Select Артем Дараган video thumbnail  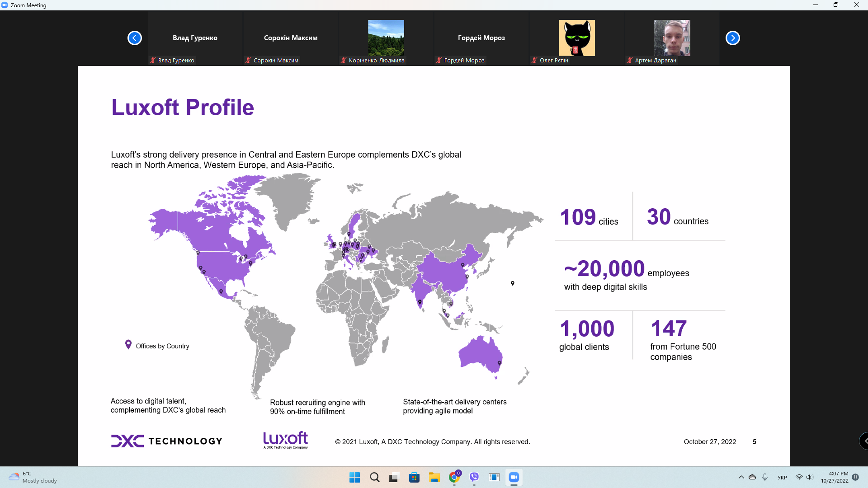click(672, 38)
